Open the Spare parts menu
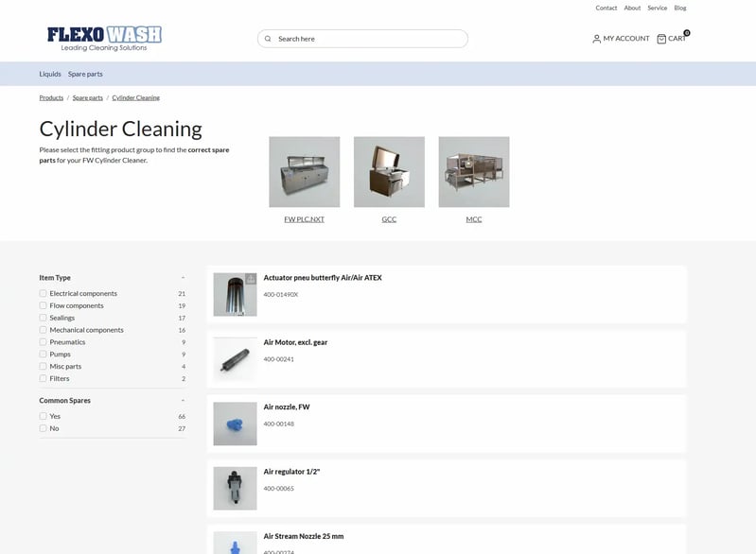The image size is (756, 554). (x=85, y=74)
